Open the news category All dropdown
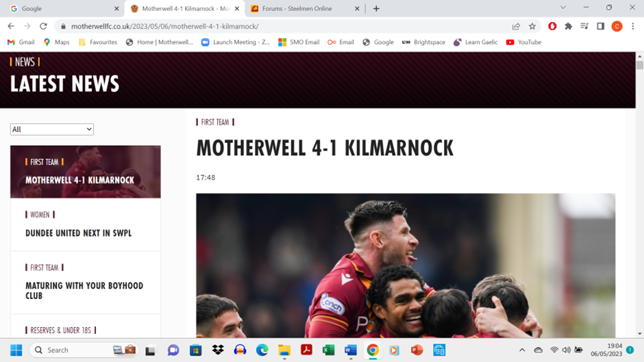644x362 pixels. 52,129
